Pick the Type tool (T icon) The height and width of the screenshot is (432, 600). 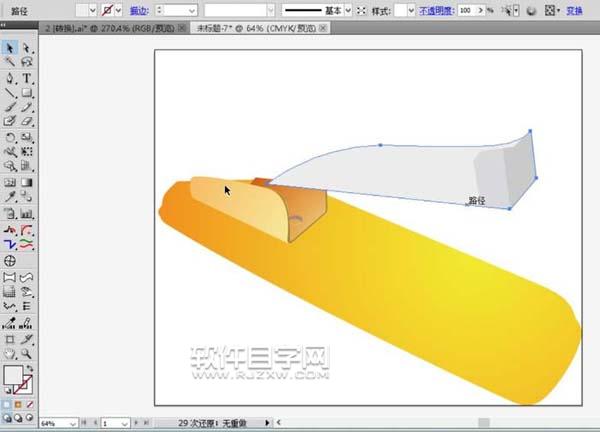[27, 77]
